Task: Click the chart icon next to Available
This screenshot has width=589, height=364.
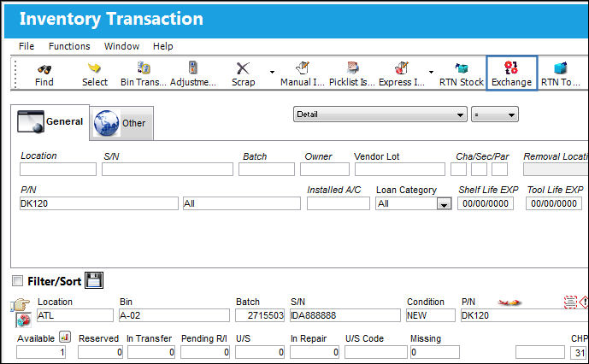Action: point(65,337)
